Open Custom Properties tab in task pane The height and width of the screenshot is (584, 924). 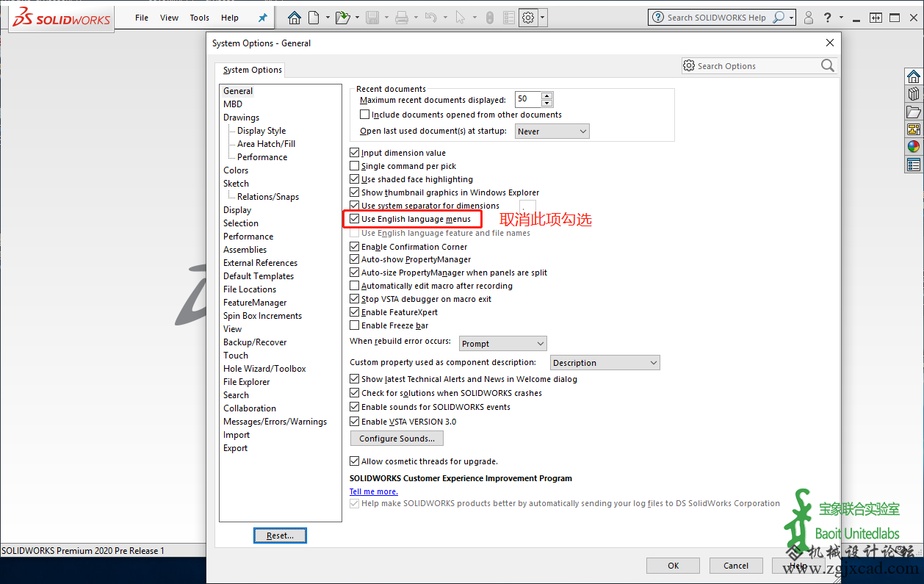[914, 165]
